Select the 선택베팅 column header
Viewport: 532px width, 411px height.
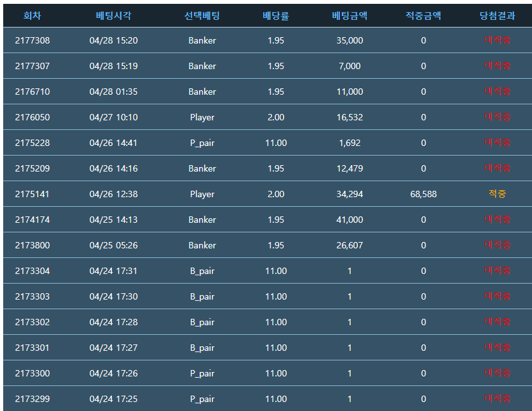[202, 16]
